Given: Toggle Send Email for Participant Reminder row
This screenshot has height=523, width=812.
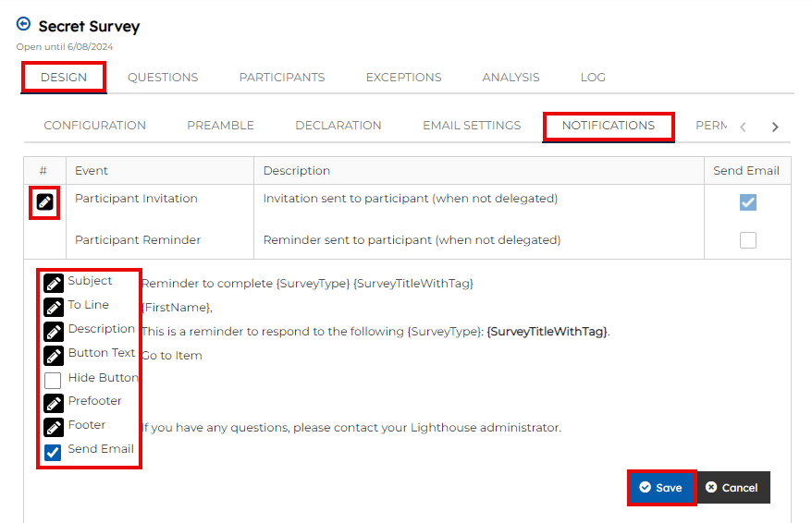Looking at the screenshot, I should 747,240.
